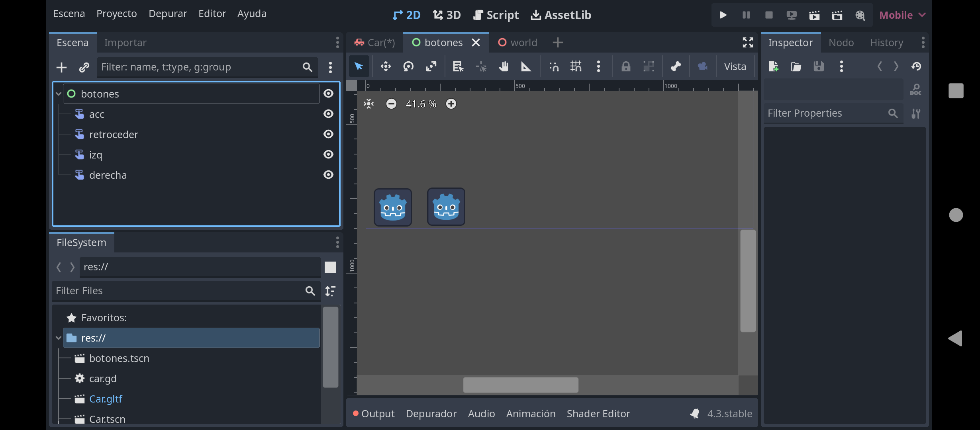This screenshot has height=430, width=980.
Task: Switch to the 3D workspace
Action: pyautogui.click(x=447, y=15)
